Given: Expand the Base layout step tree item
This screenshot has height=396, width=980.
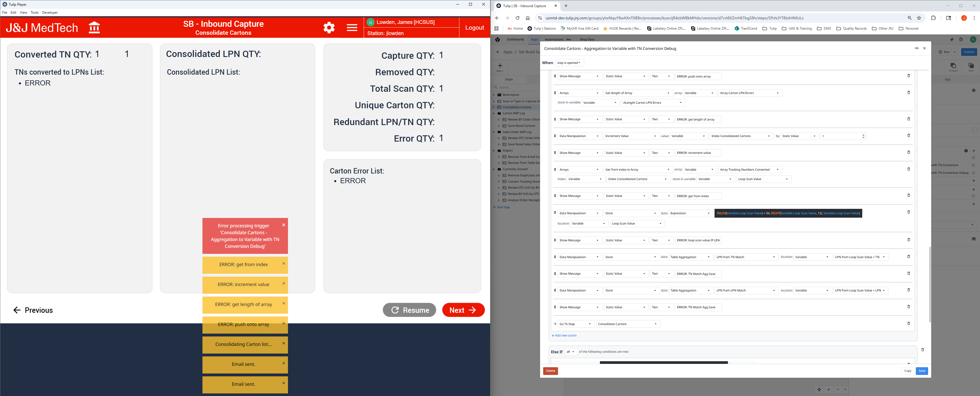Looking at the screenshot, I should coord(494,95).
